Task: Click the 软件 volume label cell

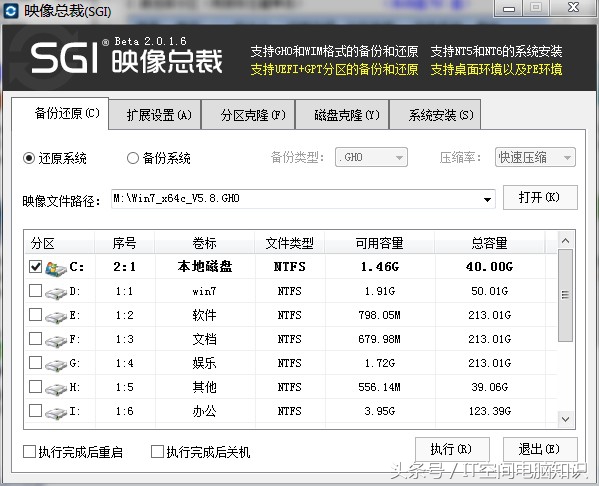Action: coord(204,315)
